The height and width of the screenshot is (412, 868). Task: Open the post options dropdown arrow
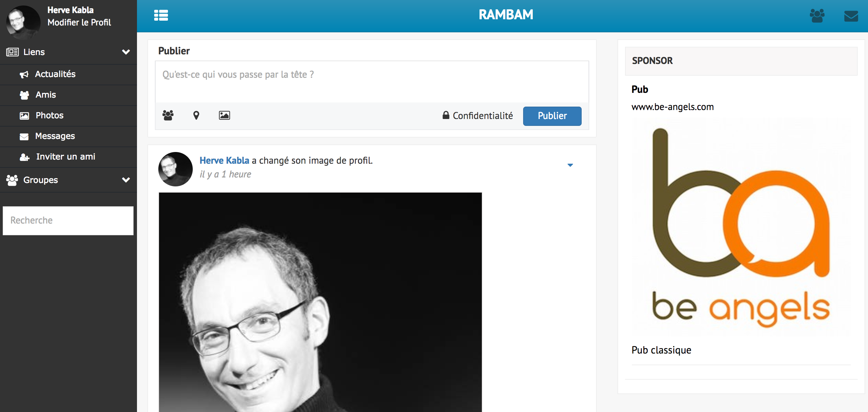570,165
